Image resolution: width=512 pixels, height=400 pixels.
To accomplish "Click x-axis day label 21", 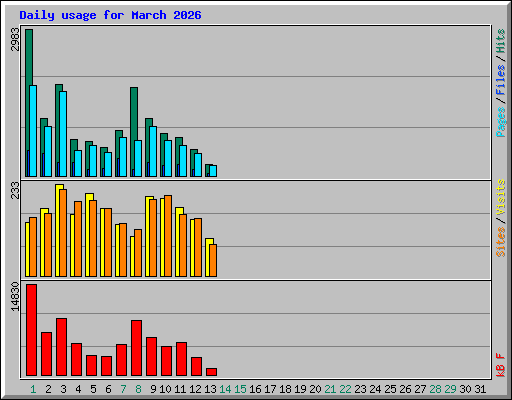I will 330,389.
